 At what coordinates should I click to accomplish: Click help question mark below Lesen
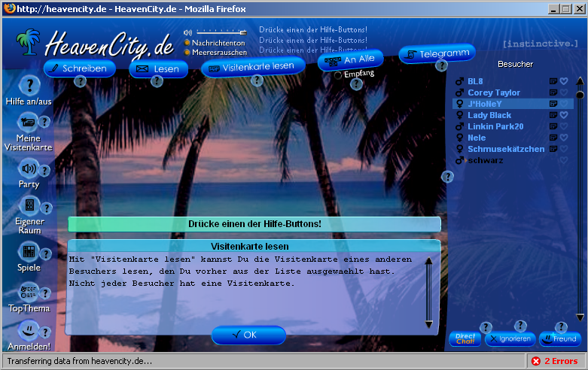tap(157, 81)
